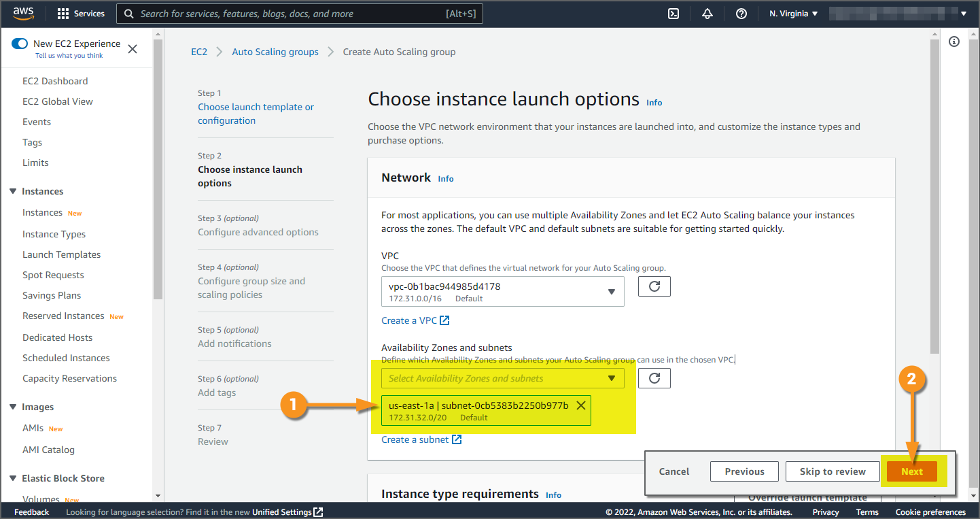Open the support help icon
This screenshot has height=519, width=980.
[x=741, y=14]
